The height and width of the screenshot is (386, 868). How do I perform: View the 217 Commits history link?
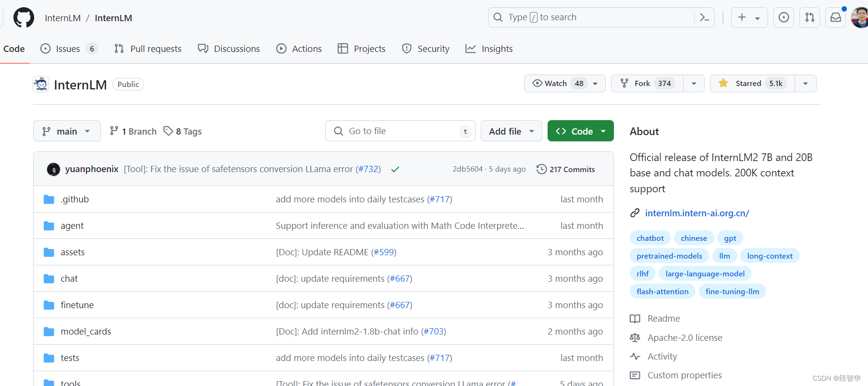coord(566,169)
